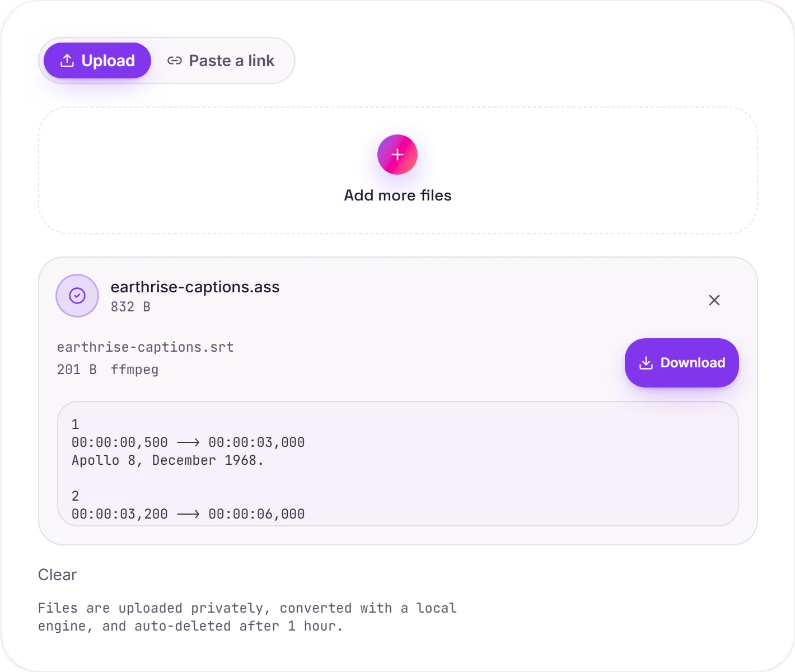Click the 00:00:00,500 timestamp line
The image size is (795, 672).
click(x=188, y=442)
